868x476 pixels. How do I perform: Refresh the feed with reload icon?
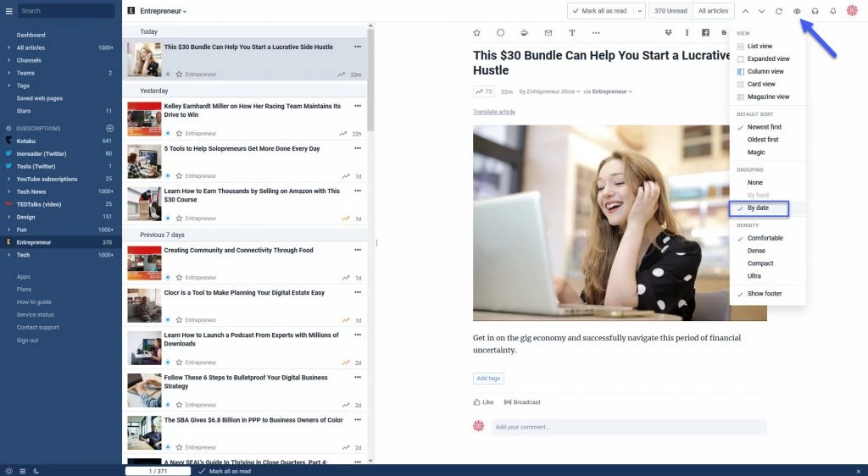pyautogui.click(x=779, y=11)
